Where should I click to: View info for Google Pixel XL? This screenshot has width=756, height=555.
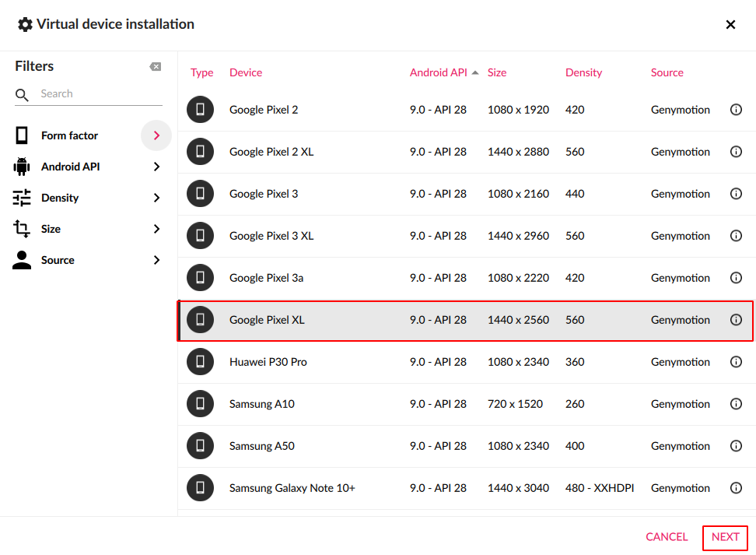[736, 319]
